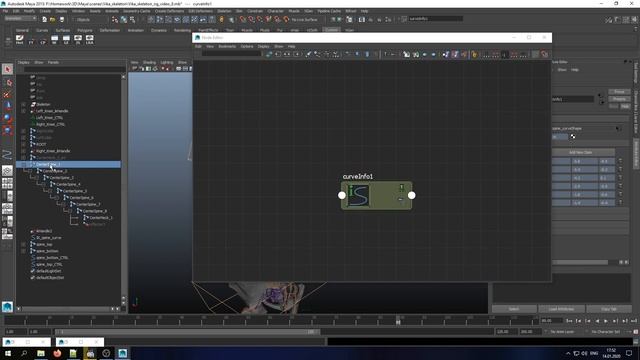Switch to single perspective view layout

[7, 171]
